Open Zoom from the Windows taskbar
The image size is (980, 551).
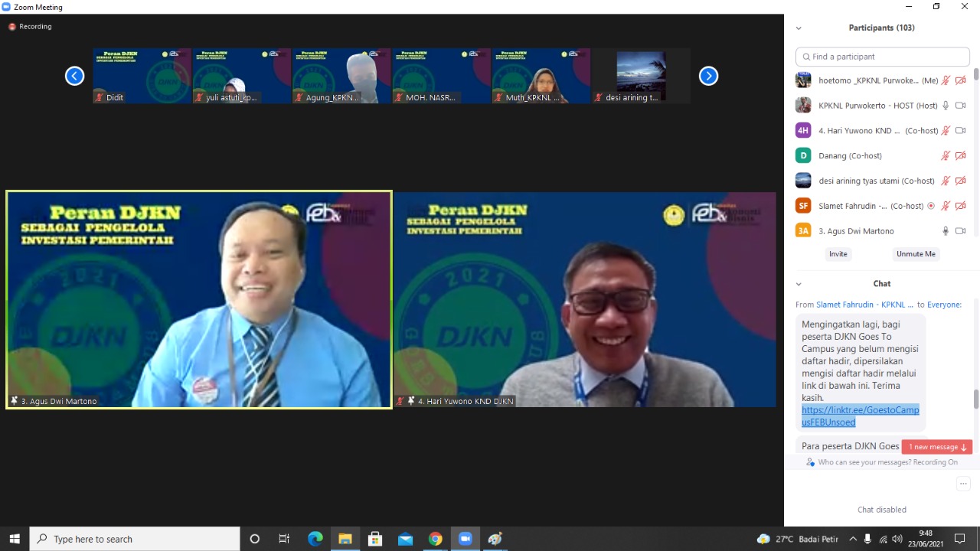point(465,539)
